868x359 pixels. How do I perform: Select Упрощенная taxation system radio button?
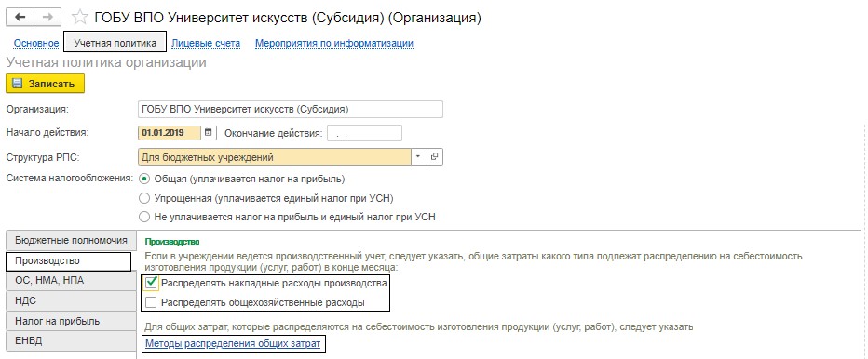click(144, 198)
